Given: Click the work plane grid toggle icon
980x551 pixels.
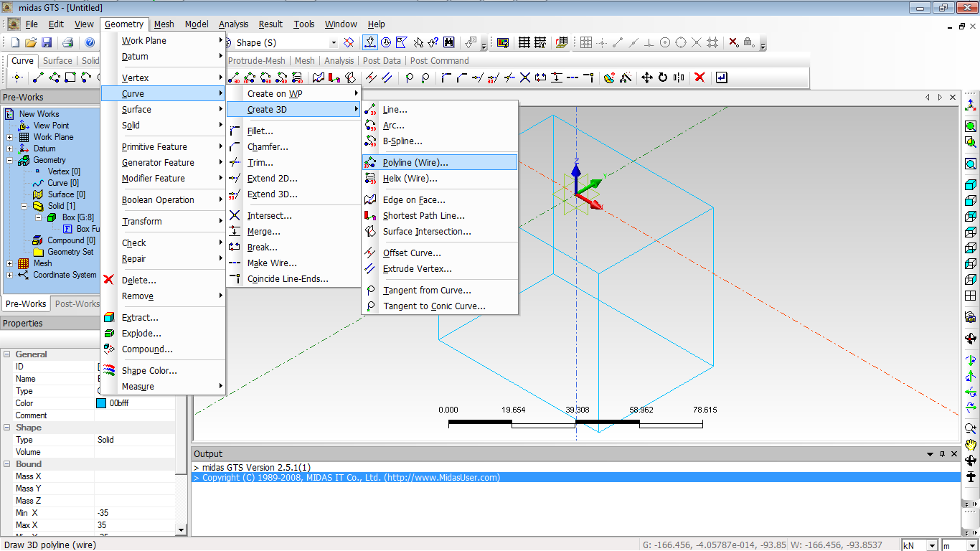Looking at the screenshot, I should click(524, 43).
